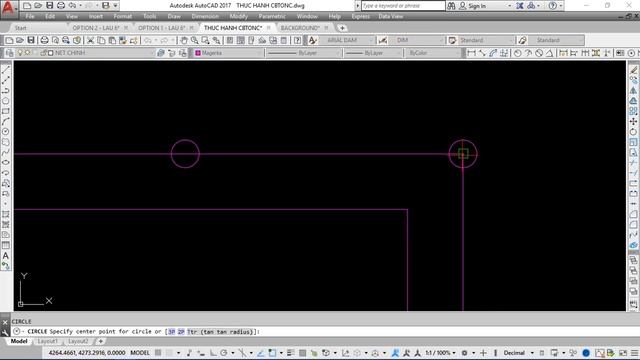The width and height of the screenshot is (640, 360).
Task: Open the Draw menu
Action: click(174, 17)
